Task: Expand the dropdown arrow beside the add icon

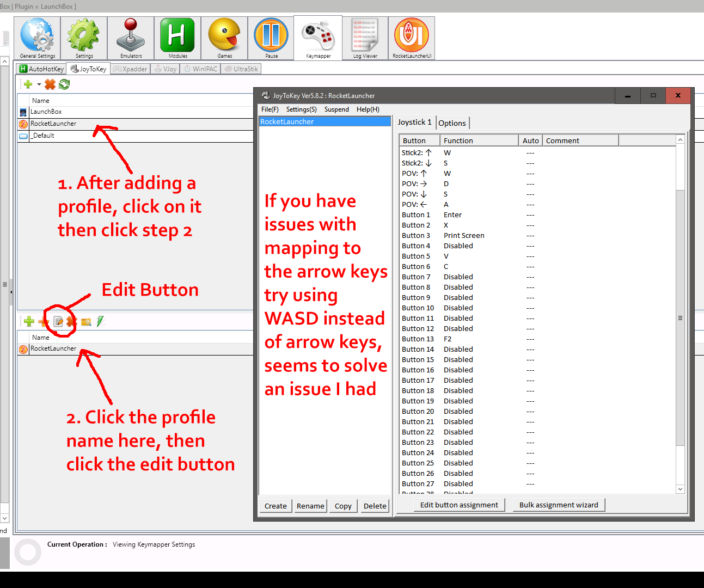Action: click(x=39, y=84)
